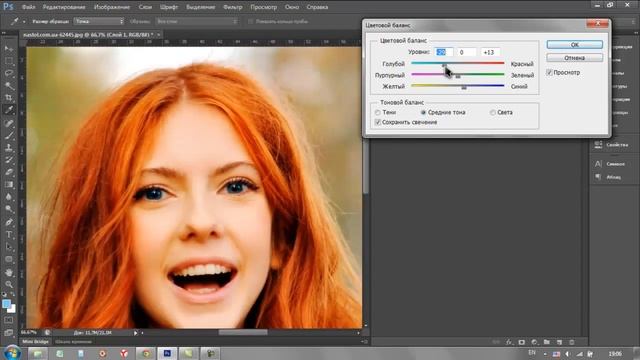Click the Пурпурный-Зеленый slider handle

coord(458,76)
